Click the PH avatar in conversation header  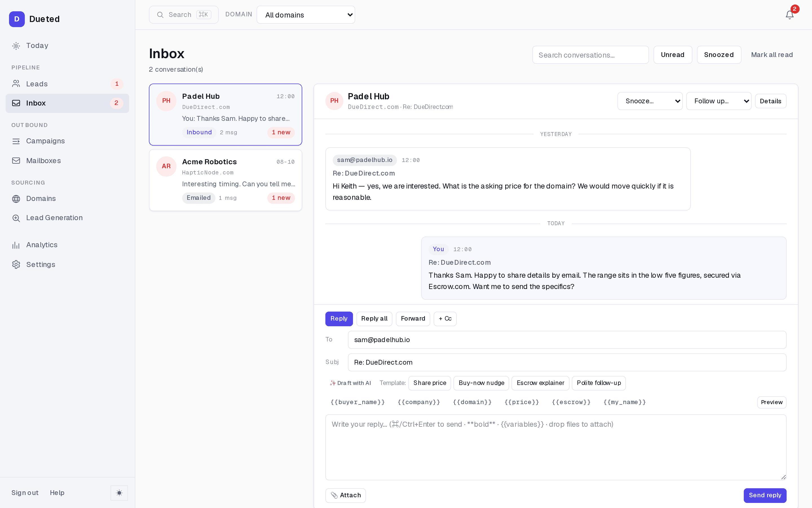coord(334,101)
